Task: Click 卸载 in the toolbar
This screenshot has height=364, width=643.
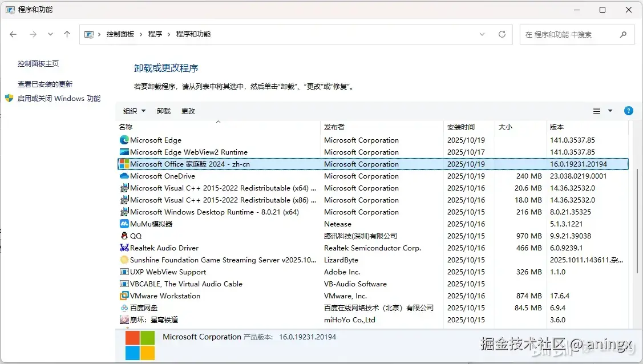Action: 164,111
